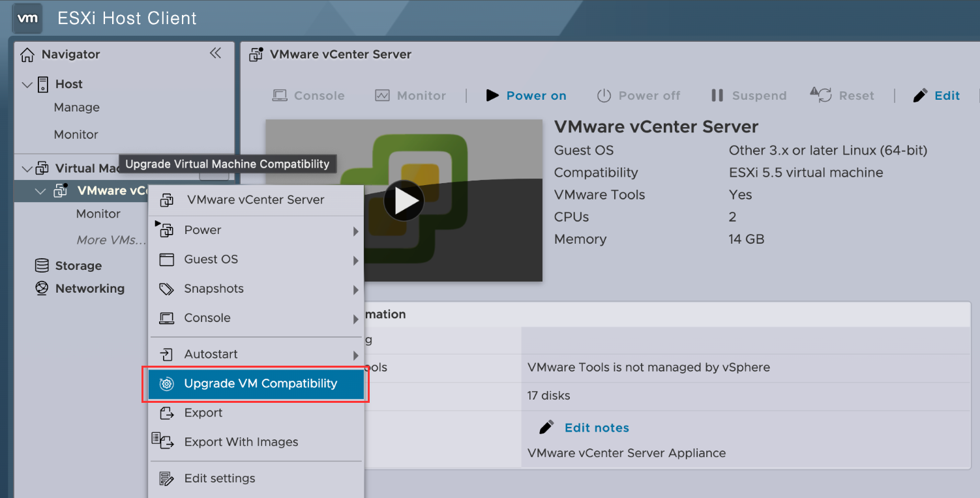Image resolution: width=980 pixels, height=498 pixels.
Task: Click the Monitor chart icon in toolbar
Action: [x=382, y=95]
